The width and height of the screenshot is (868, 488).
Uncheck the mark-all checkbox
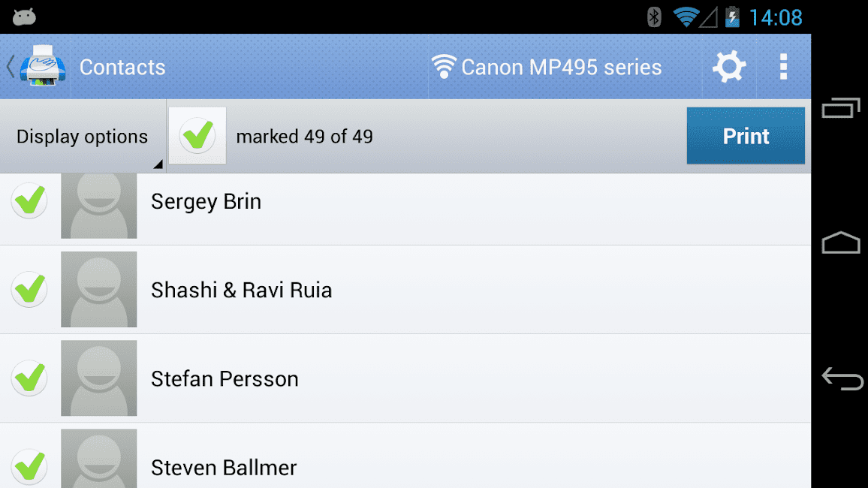[197, 136]
